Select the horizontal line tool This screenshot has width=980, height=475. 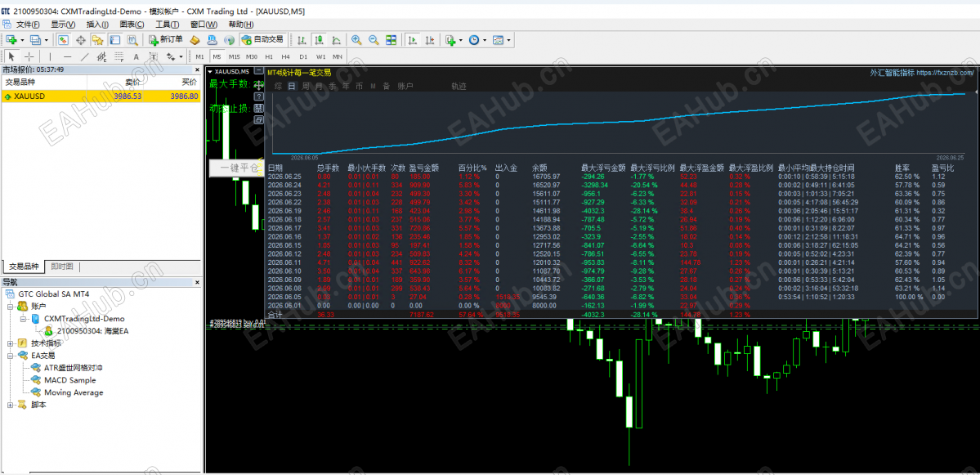[x=67, y=56]
